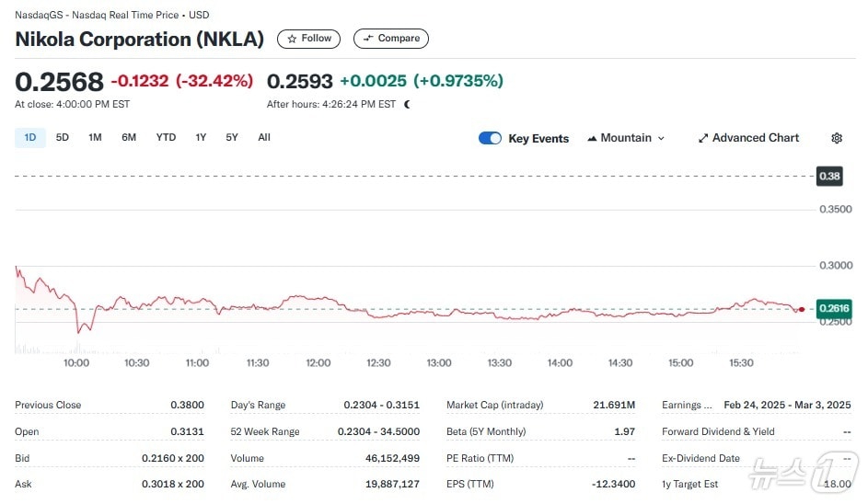Open the Advanced Chart link
The width and height of the screenshot is (868, 504).
tap(755, 138)
